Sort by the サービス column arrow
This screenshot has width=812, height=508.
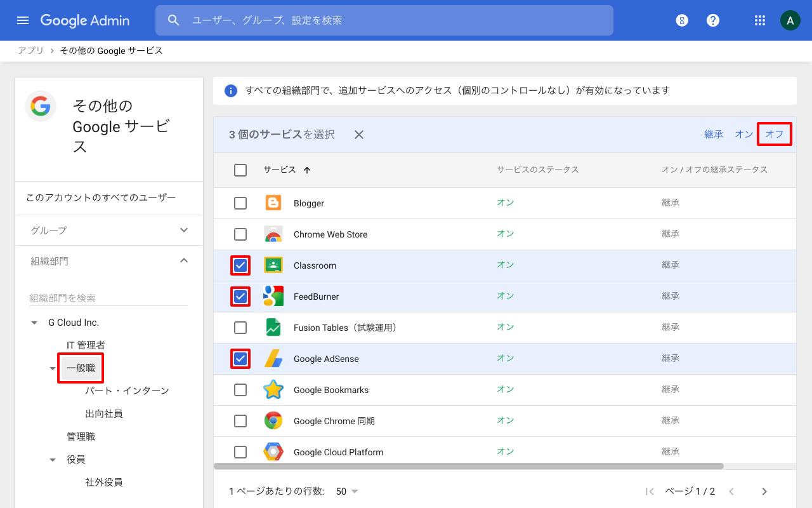click(307, 170)
